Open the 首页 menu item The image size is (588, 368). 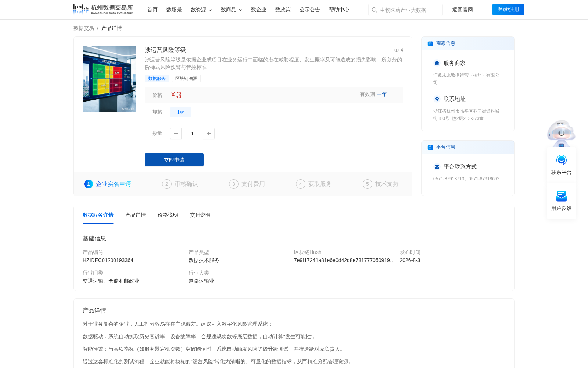[x=153, y=10]
